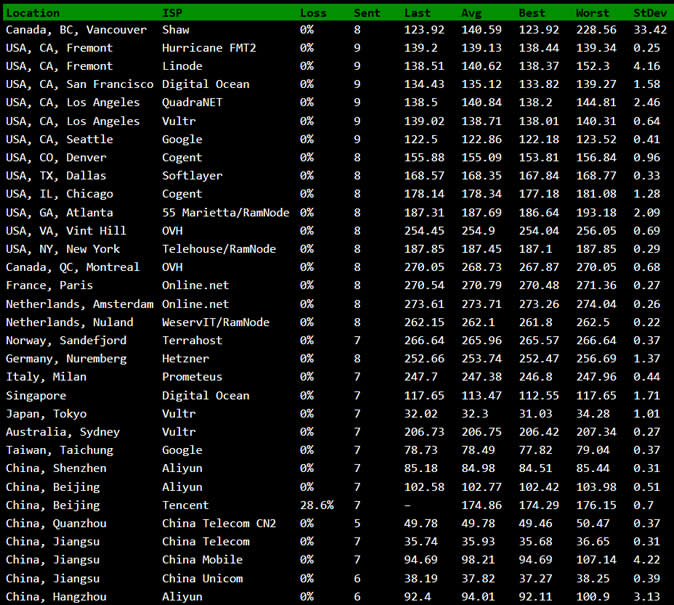Select the Singapore location
Viewport: 674px width, 605px height.
click(36, 396)
